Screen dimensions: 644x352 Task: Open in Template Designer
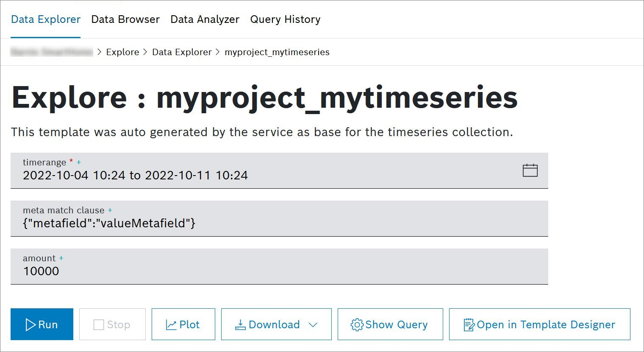coord(539,324)
